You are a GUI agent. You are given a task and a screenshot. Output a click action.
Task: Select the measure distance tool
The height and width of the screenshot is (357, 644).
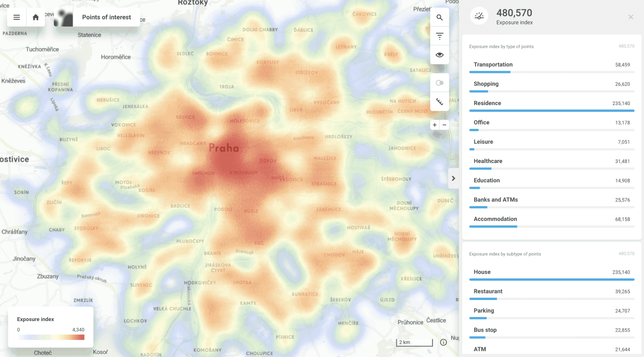[440, 101]
